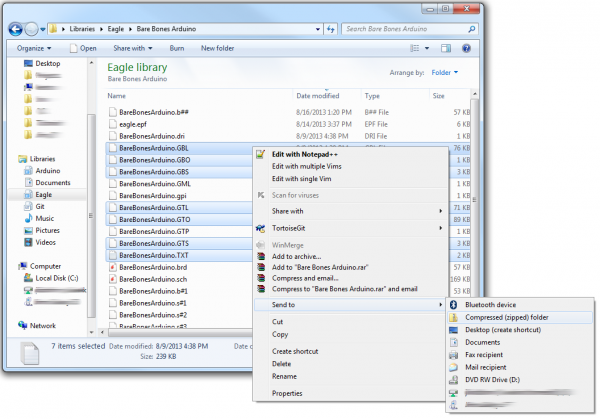This screenshot has width=600, height=419.
Task: Click the Back navigation arrow button
Action: [17, 29]
